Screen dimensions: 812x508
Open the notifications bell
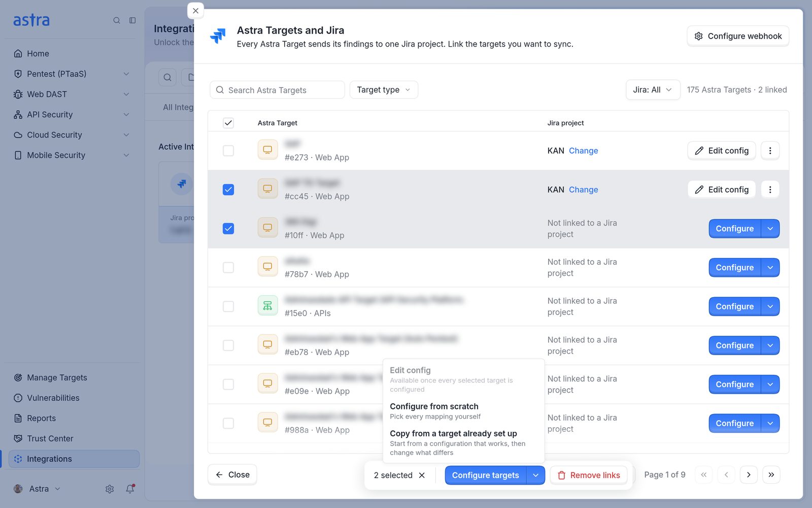(x=130, y=489)
